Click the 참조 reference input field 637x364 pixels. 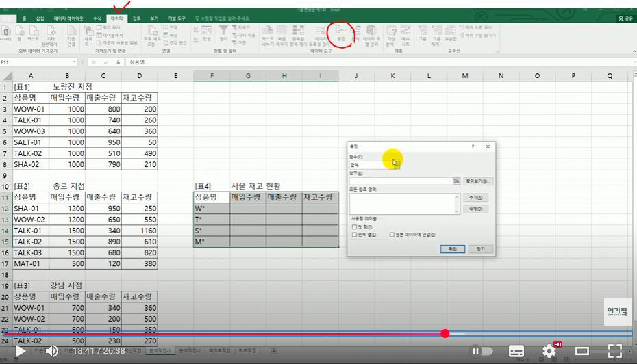[x=401, y=181]
